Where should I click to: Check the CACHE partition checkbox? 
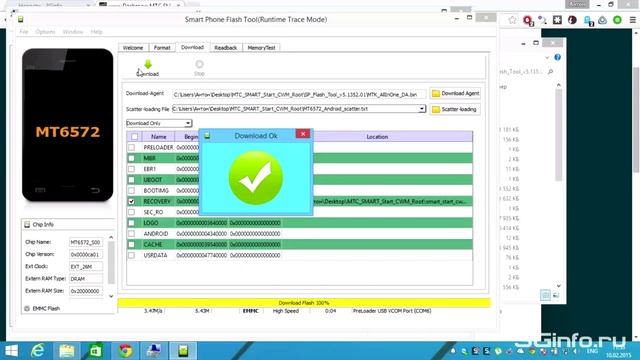click(131, 244)
